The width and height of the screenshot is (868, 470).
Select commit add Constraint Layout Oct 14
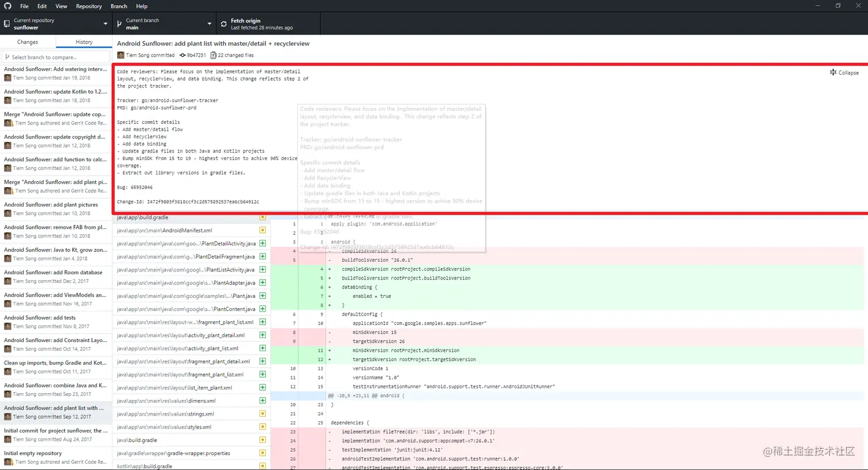pos(56,344)
